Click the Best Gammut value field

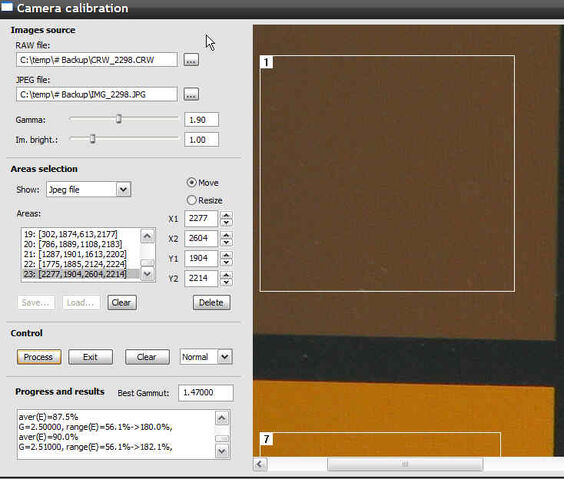pyautogui.click(x=206, y=392)
